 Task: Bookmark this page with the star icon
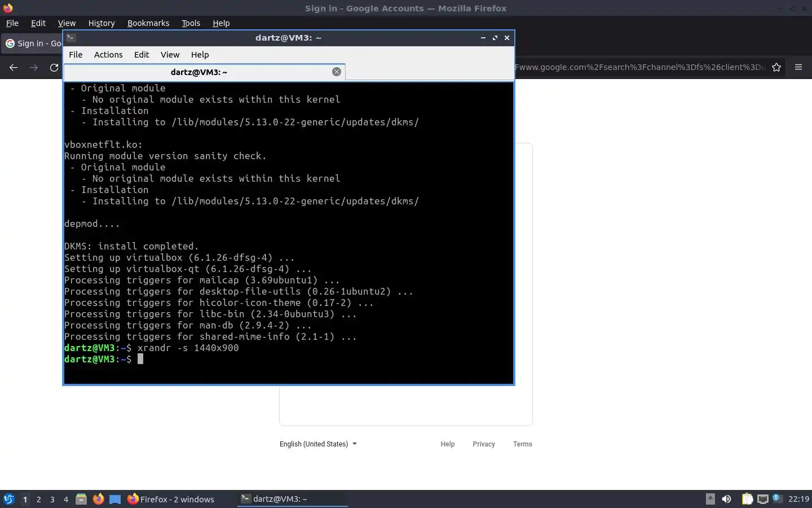click(776, 67)
